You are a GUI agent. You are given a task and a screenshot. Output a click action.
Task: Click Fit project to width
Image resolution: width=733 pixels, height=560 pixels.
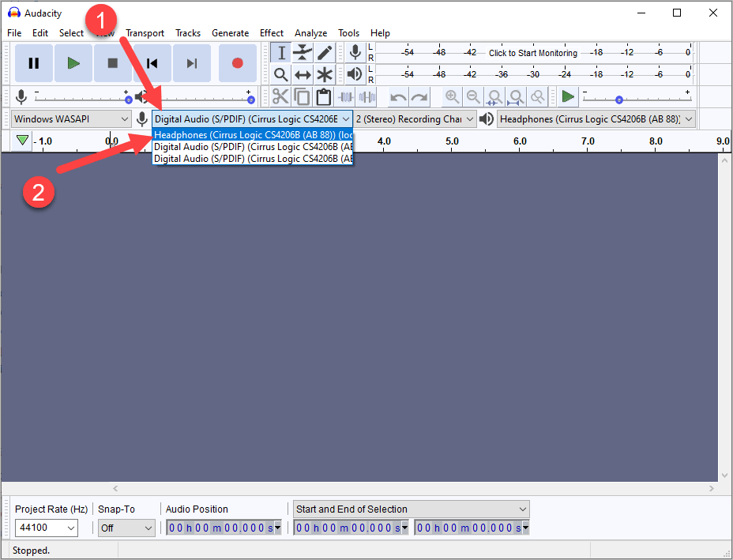tap(516, 97)
